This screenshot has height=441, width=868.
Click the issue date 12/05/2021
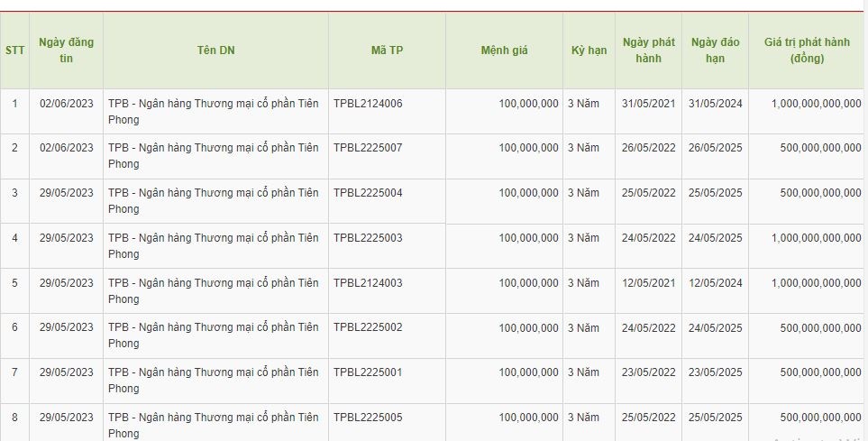point(649,282)
